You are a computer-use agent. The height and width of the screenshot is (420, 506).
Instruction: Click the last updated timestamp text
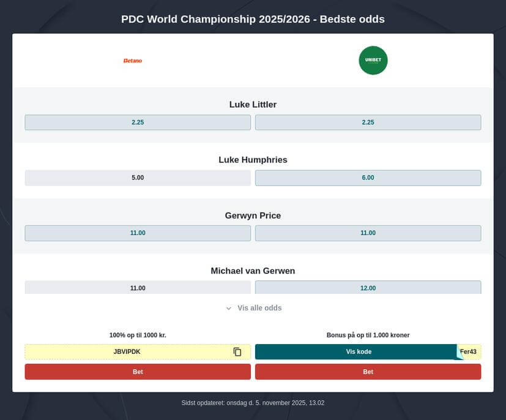tap(253, 402)
